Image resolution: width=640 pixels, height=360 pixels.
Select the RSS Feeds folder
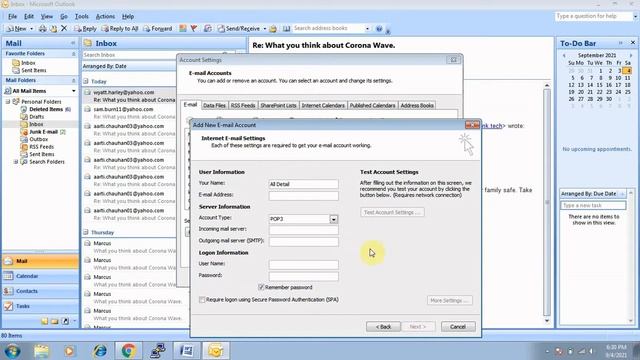(x=41, y=147)
